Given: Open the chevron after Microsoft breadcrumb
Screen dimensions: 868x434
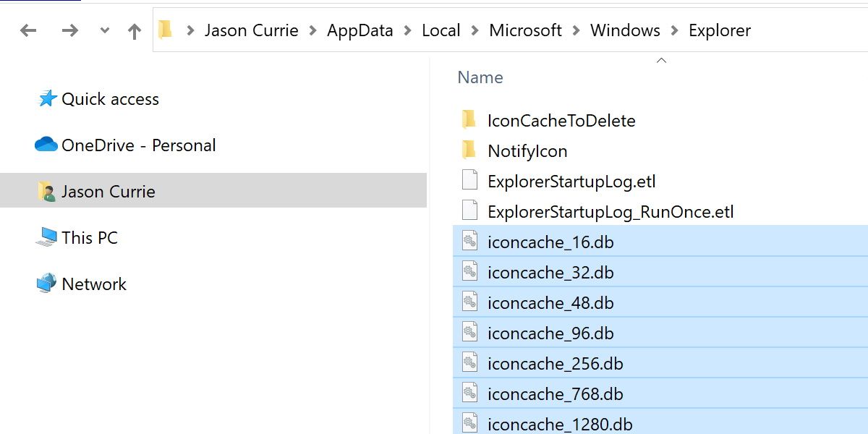Looking at the screenshot, I should (x=576, y=30).
